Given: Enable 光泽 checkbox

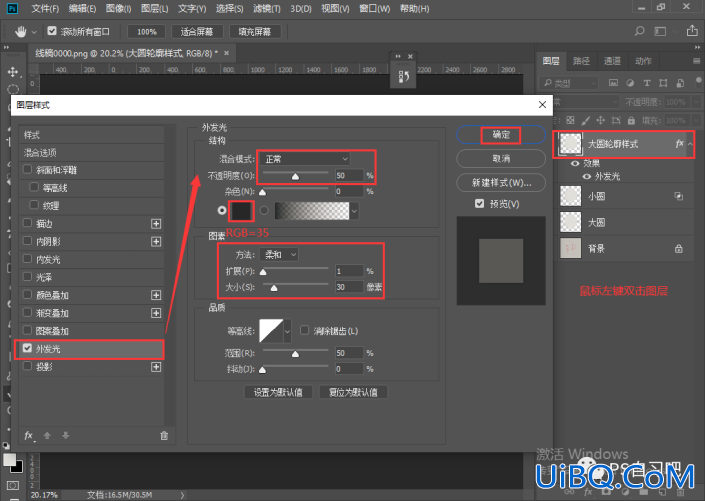Looking at the screenshot, I should pos(27,277).
